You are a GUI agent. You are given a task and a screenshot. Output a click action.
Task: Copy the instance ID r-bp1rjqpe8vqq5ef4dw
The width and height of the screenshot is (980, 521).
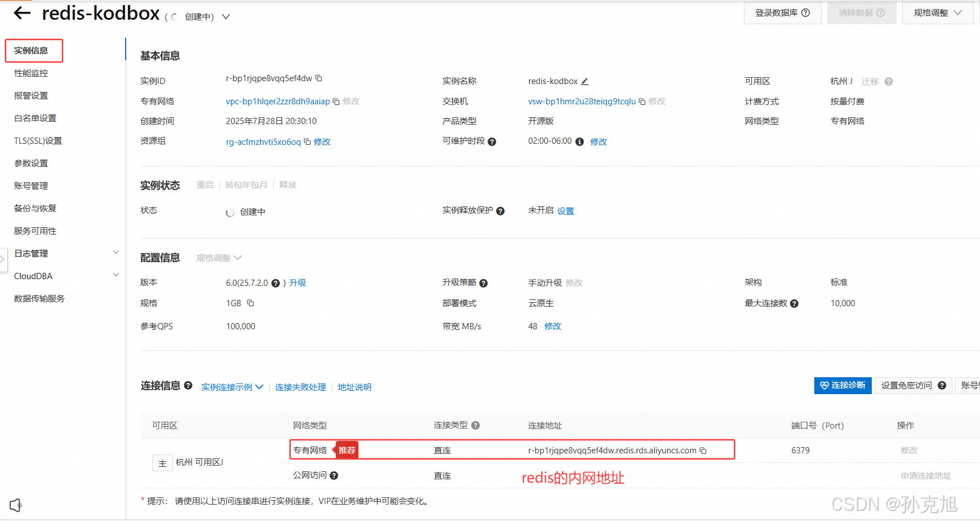click(x=318, y=78)
